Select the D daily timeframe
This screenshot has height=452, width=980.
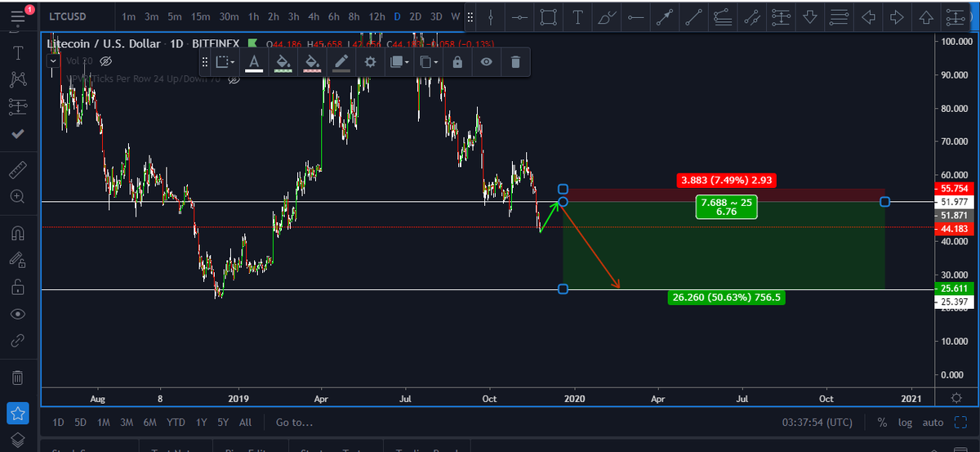pos(397,16)
